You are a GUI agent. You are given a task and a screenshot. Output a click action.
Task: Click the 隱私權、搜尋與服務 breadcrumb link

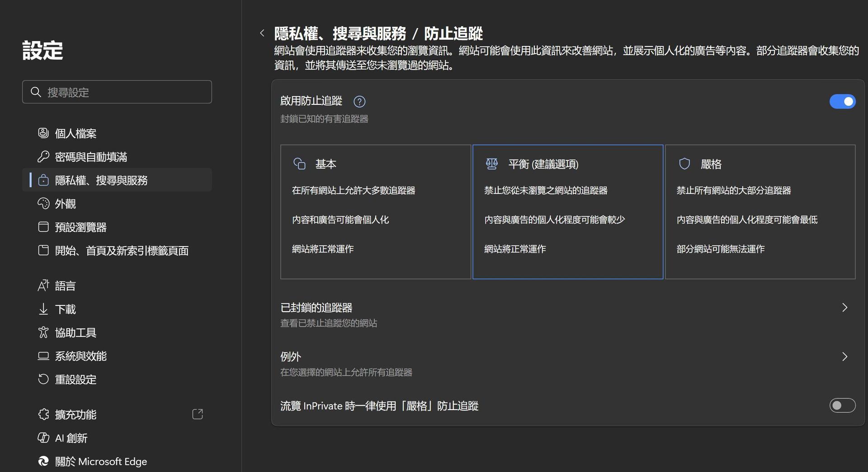[340, 33]
